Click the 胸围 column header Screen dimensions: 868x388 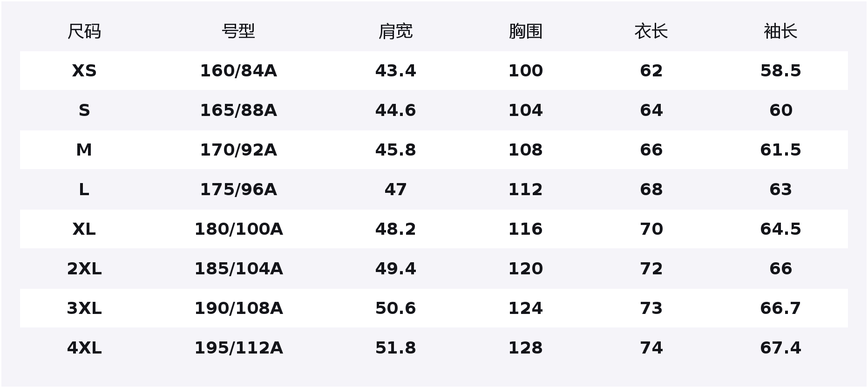tap(525, 32)
